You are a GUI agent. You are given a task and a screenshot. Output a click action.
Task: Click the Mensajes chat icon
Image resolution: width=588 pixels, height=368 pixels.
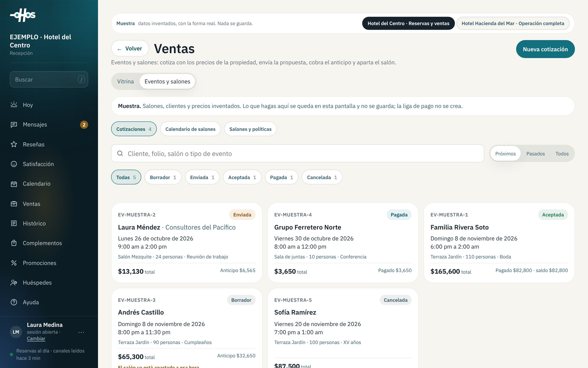(14, 125)
